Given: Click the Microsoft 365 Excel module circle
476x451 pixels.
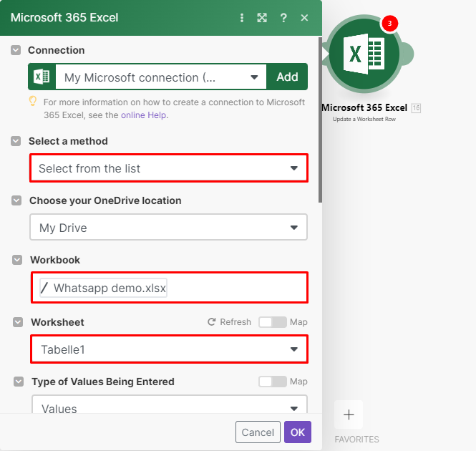Looking at the screenshot, I should pyautogui.click(x=364, y=54).
